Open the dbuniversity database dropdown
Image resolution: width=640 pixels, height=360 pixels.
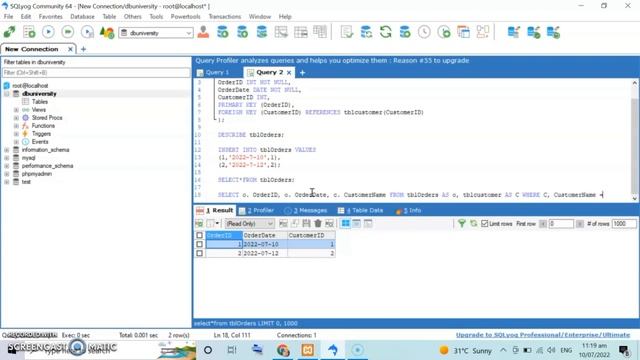coord(188,33)
